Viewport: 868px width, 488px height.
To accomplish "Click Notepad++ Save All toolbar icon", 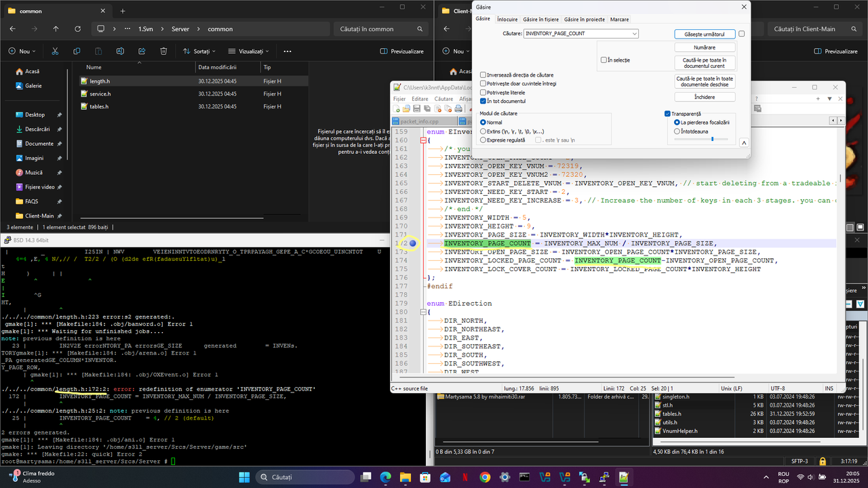I will coord(427,108).
